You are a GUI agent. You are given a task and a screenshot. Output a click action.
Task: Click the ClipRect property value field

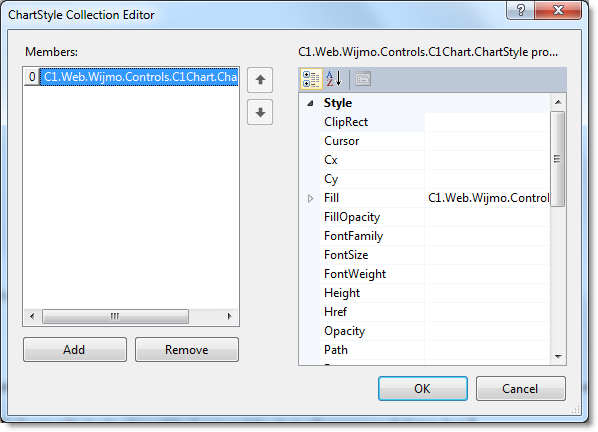487,122
